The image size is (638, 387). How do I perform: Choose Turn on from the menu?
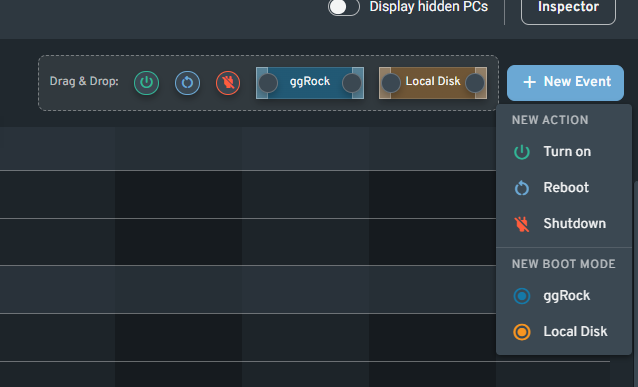click(x=564, y=152)
